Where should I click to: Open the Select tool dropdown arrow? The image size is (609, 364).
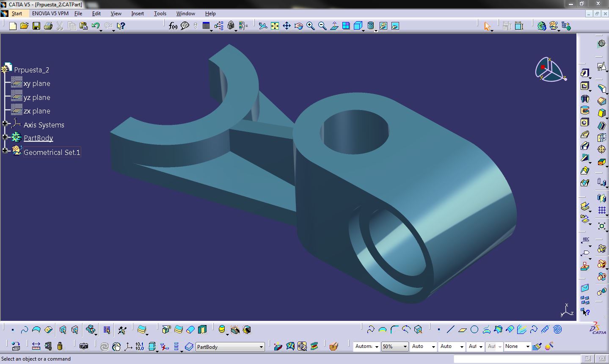493,30
